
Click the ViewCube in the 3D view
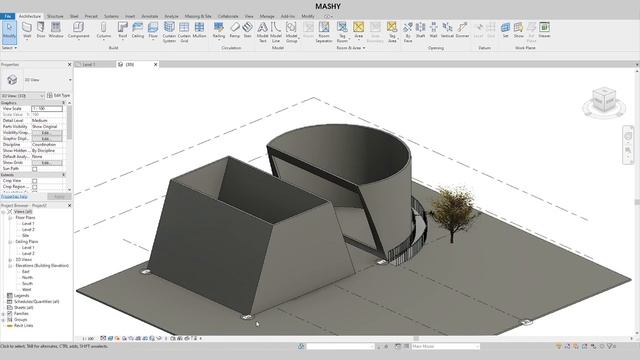[x=604, y=101]
